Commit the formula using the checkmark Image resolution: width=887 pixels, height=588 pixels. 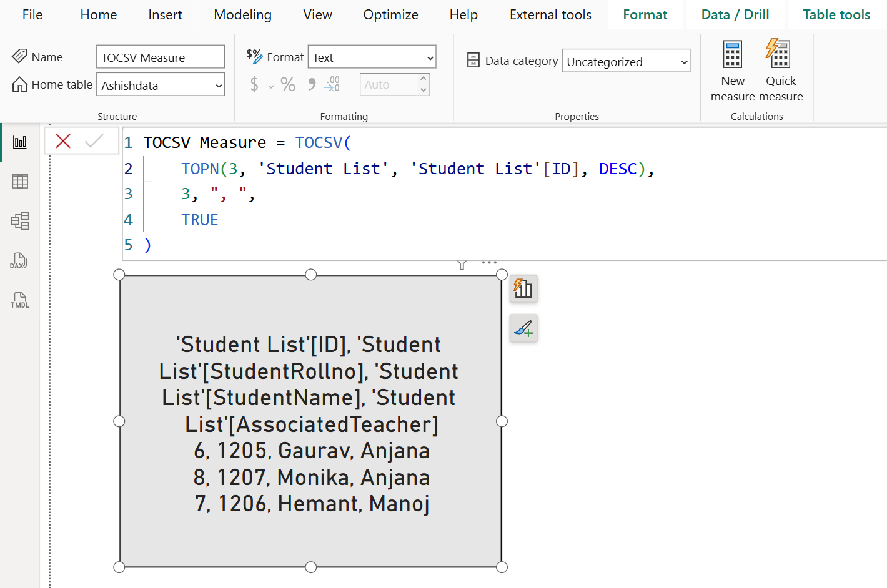pyautogui.click(x=95, y=142)
